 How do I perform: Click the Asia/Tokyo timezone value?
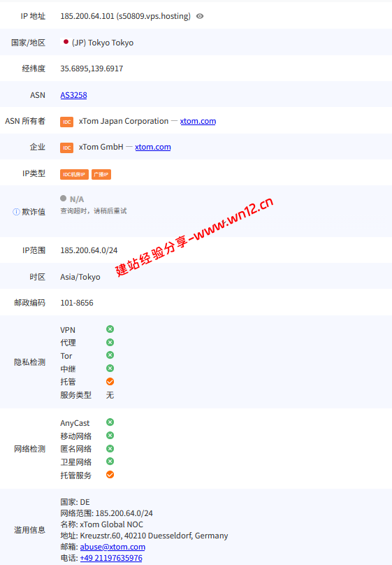(x=80, y=277)
